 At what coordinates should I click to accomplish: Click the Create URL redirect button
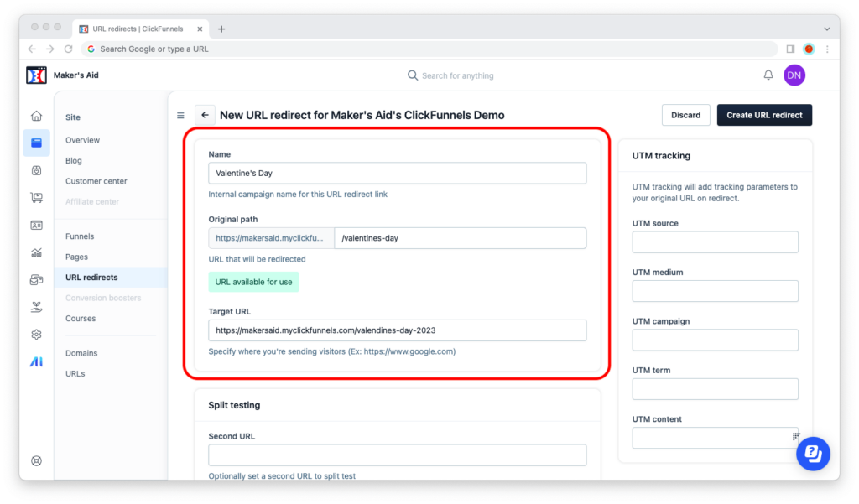(x=764, y=115)
